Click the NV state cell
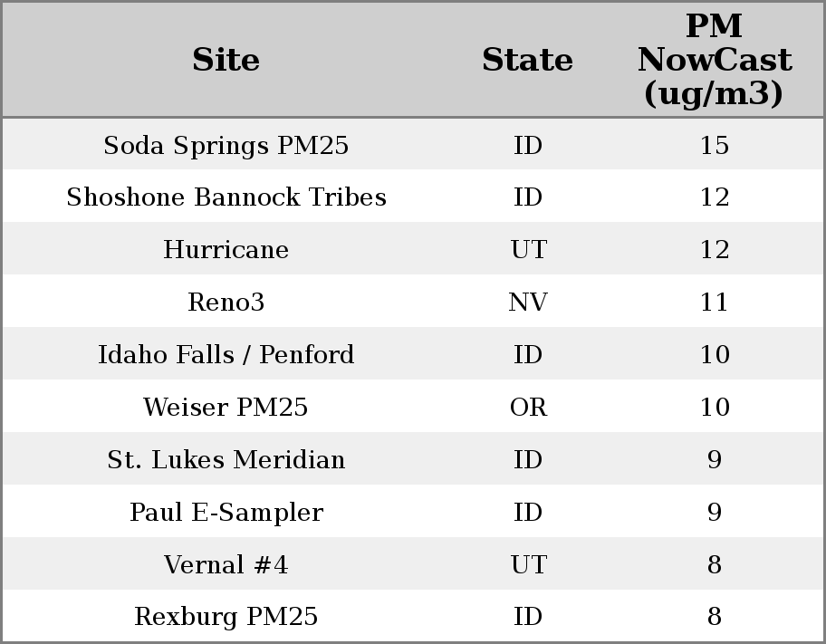 [527, 303]
